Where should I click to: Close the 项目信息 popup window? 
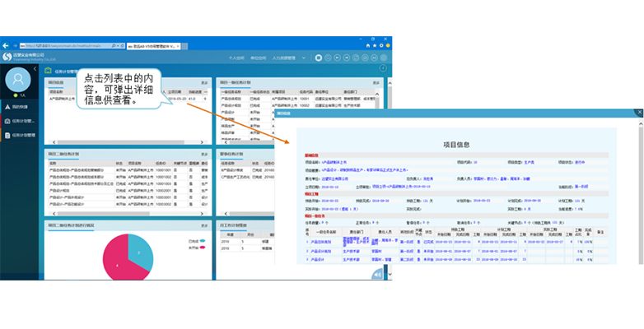(x=637, y=113)
